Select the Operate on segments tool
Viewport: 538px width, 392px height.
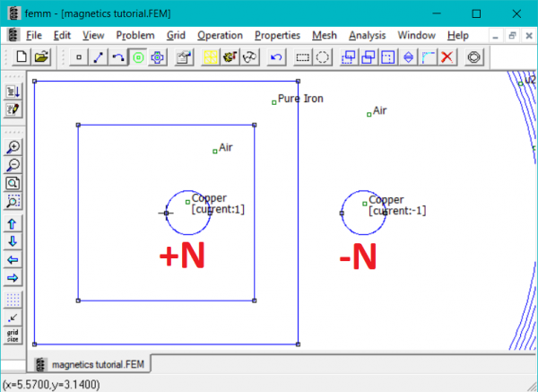pos(99,57)
